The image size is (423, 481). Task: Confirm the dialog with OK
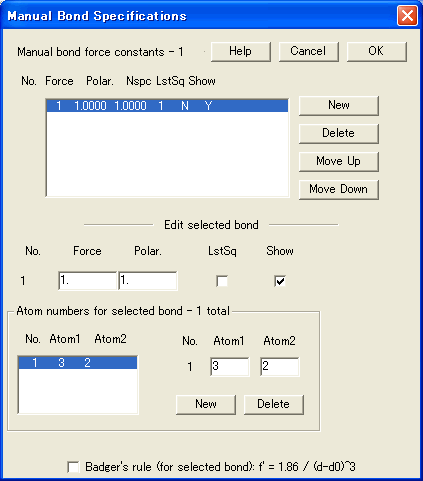tap(376, 52)
